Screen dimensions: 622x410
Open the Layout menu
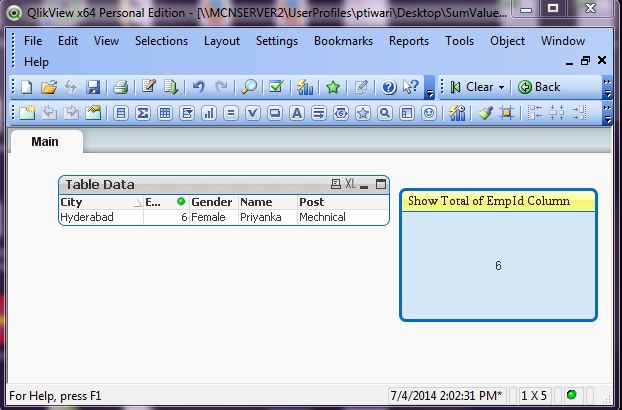point(222,41)
